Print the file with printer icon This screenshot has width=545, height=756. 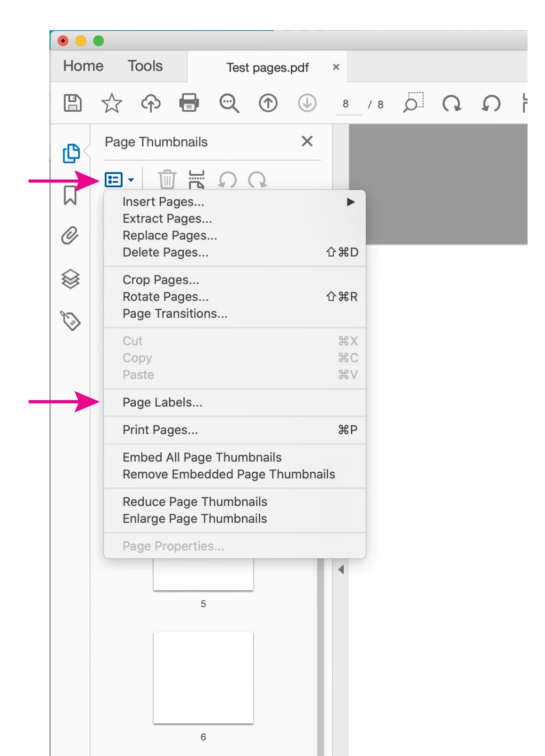[x=189, y=103]
